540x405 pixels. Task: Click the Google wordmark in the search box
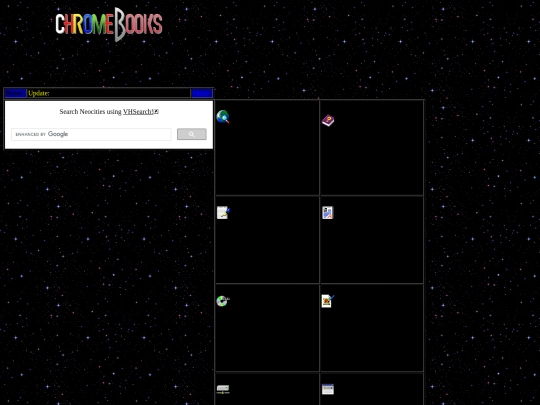(x=58, y=134)
